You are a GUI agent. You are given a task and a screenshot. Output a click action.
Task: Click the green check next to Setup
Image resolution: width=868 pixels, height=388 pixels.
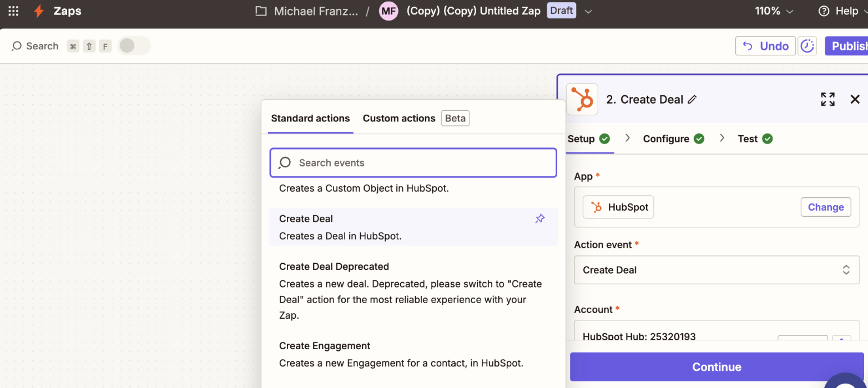coord(605,139)
